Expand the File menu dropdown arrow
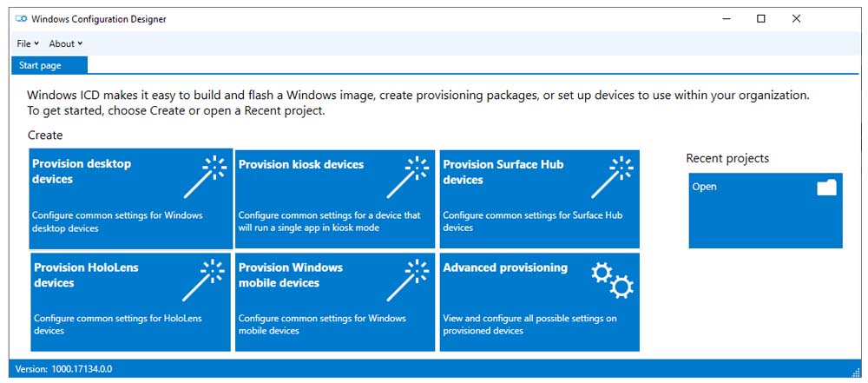 pos(37,43)
